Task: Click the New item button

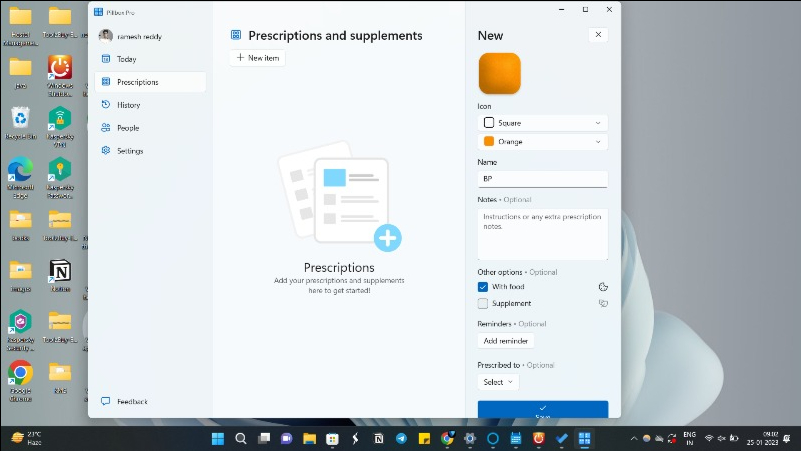Action: coord(257,58)
